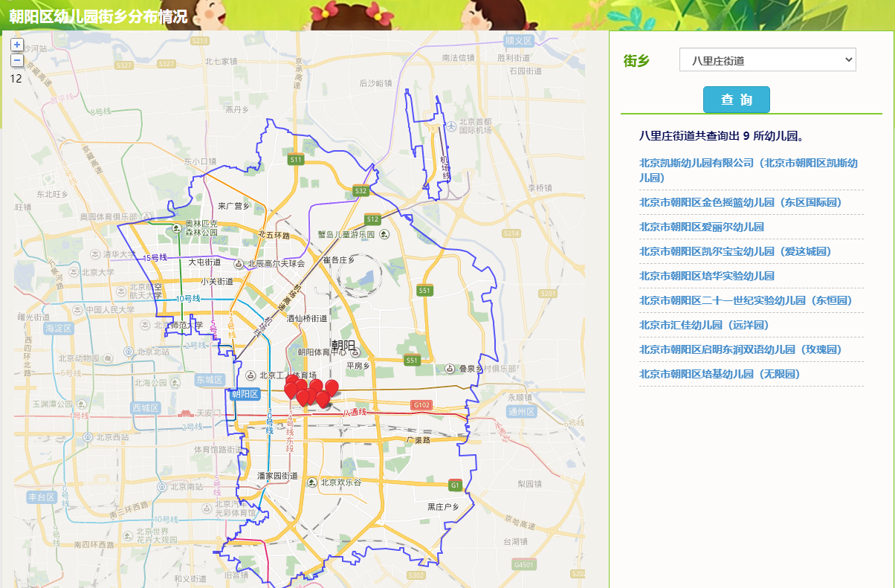Viewport: 895px width, 588px height.
Task: Zoom in the map with plus button
Action: [16, 45]
